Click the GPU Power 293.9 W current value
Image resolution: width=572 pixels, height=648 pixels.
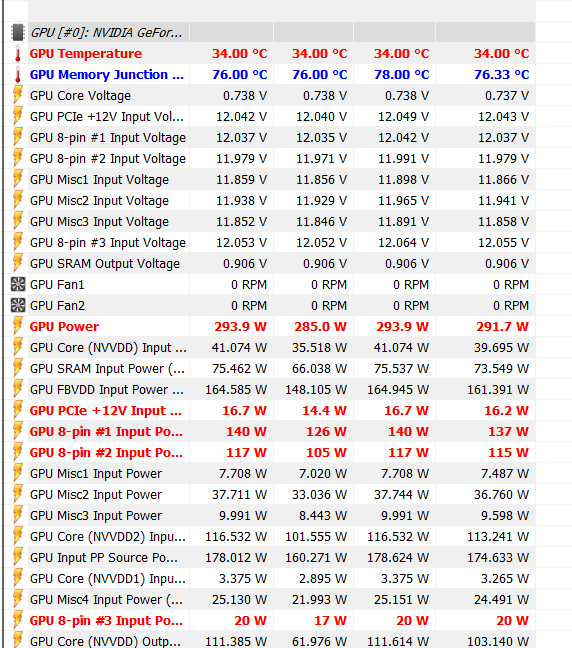(240, 326)
